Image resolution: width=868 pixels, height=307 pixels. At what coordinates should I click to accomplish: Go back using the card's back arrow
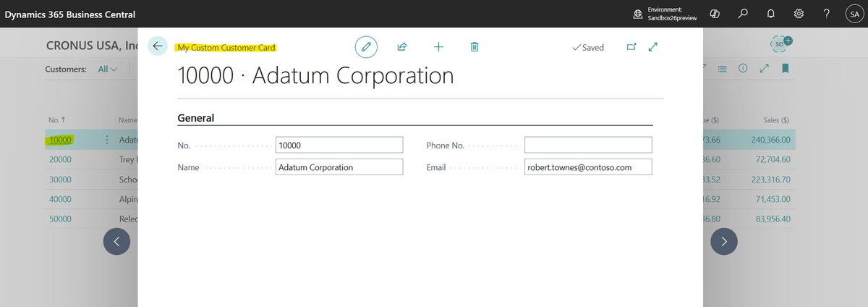(158, 46)
